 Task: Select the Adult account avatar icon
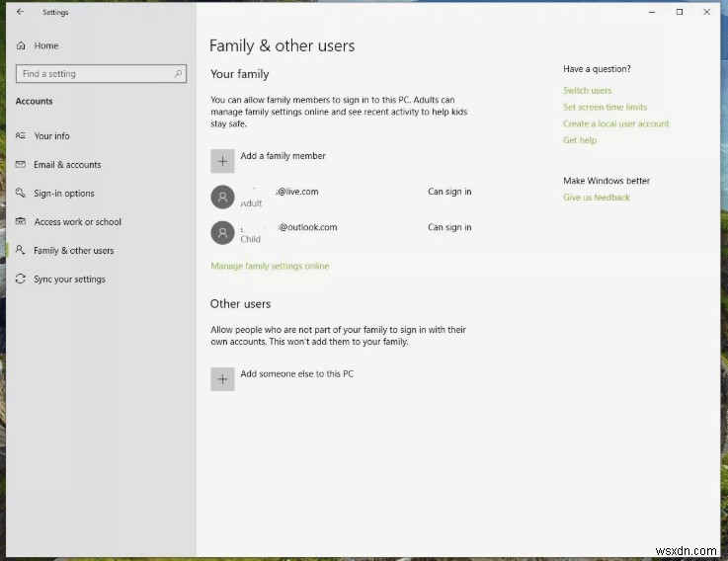click(x=222, y=198)
